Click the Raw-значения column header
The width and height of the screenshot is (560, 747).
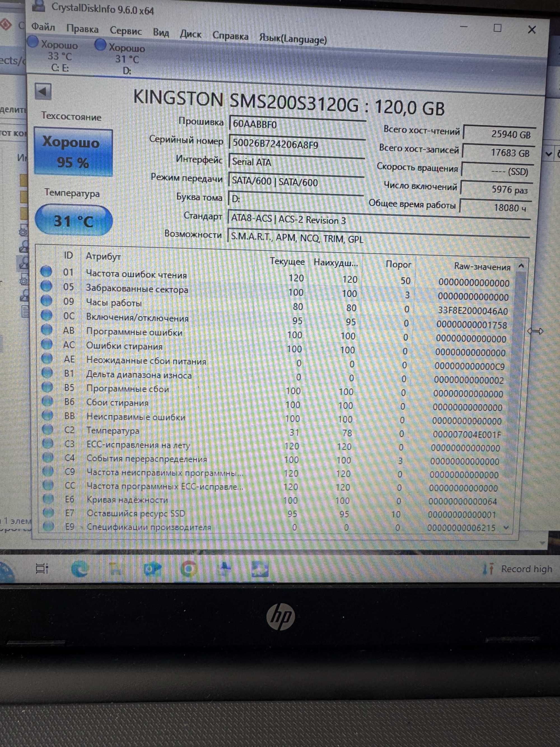click(482, 267)
